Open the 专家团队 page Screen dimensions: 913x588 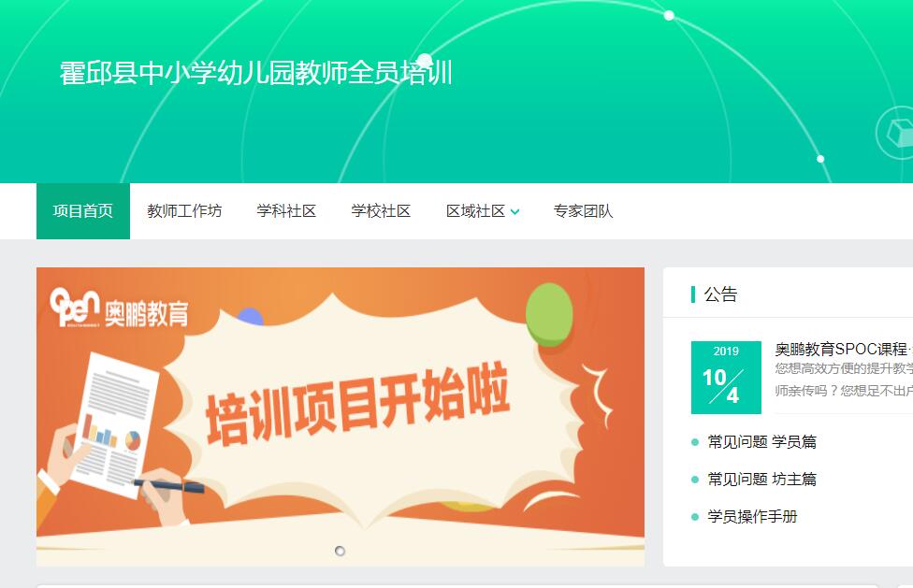click(x=583, y=211)
